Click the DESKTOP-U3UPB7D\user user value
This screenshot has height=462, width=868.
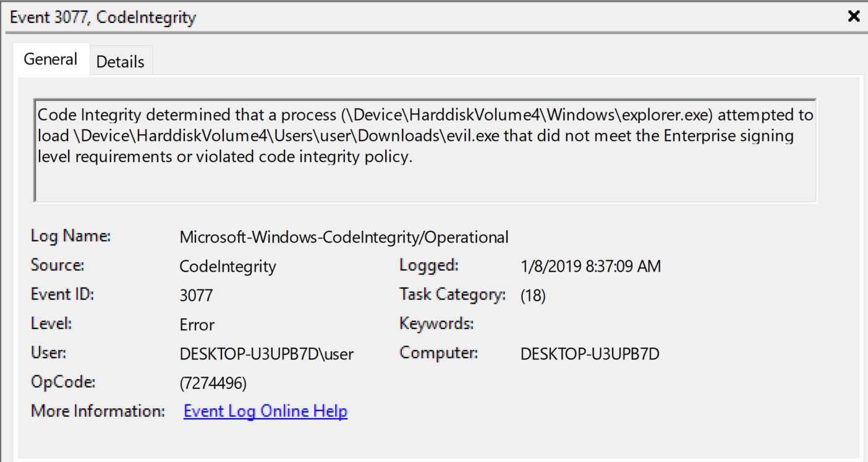pyautogui.click(x=266, y=354)
